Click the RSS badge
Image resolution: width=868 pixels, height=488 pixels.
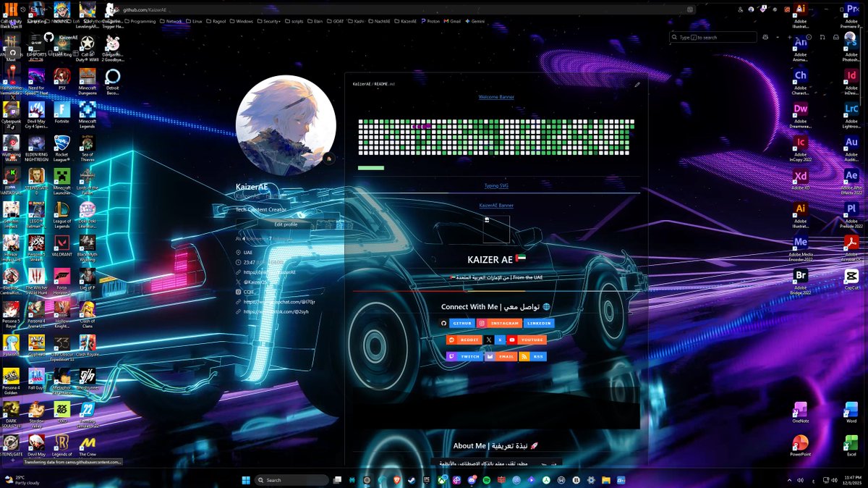(533, 356)
